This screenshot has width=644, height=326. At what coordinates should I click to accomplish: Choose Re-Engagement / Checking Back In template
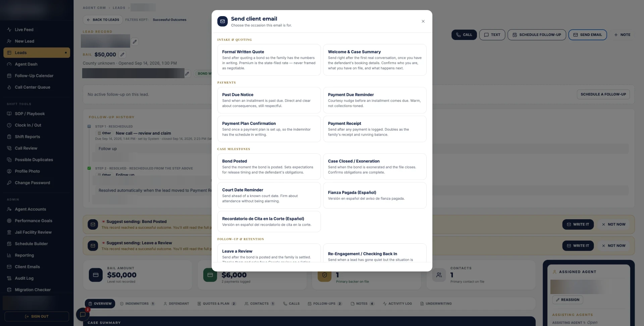coord(375,253)
